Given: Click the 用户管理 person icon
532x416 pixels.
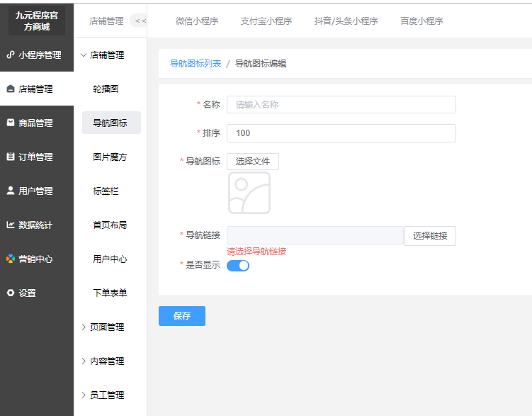Looking at the screenshot, I should pyautogui.click(x=11, y=191).
